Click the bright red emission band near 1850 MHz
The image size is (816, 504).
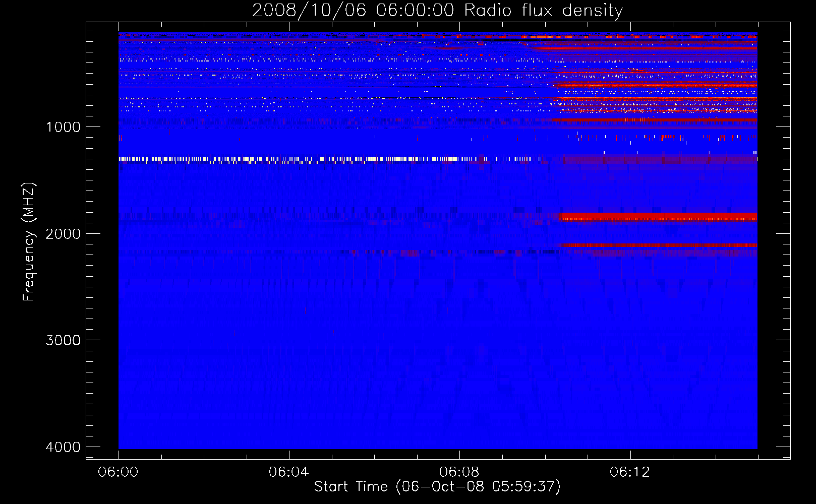tap(659, 217)
